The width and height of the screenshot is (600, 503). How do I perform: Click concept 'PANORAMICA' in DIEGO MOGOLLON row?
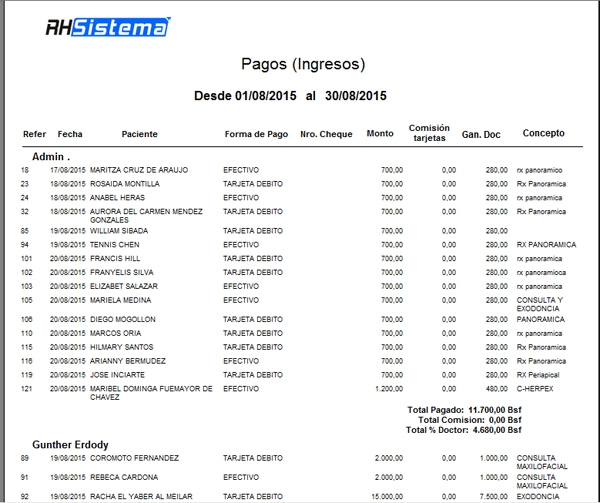click(x=540, y=319)
